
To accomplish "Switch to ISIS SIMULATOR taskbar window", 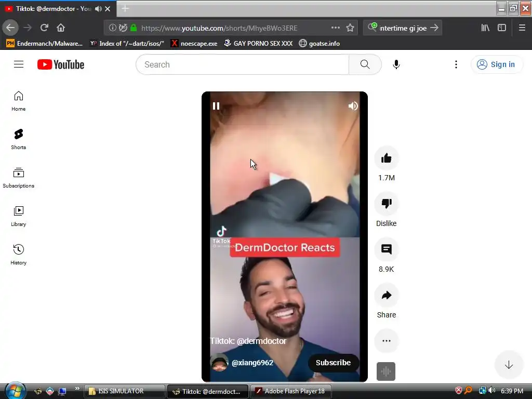I will pyautogui.click(x=125, y=391).
